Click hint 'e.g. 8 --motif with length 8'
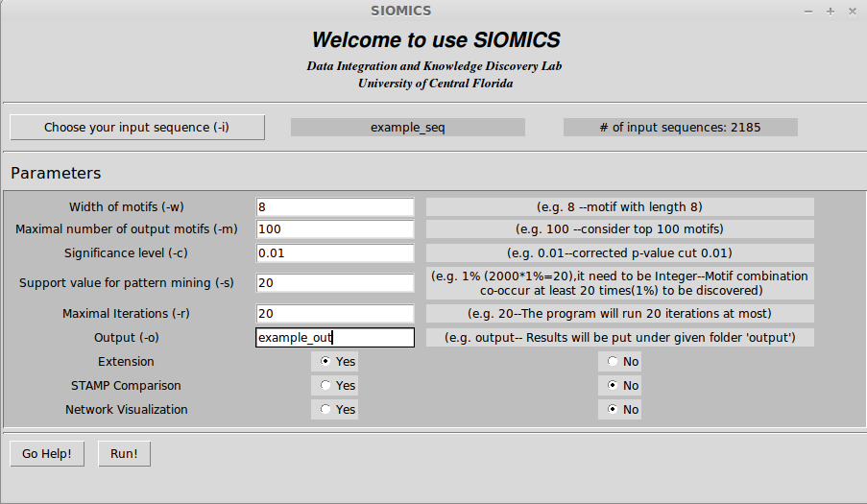The width and height of the screenshot is (867, 504). point(620,207)
